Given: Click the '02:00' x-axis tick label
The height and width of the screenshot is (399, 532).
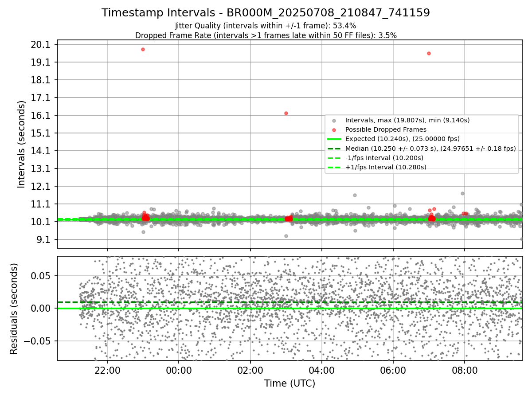Looking at the screenshot, I should 250,370.
